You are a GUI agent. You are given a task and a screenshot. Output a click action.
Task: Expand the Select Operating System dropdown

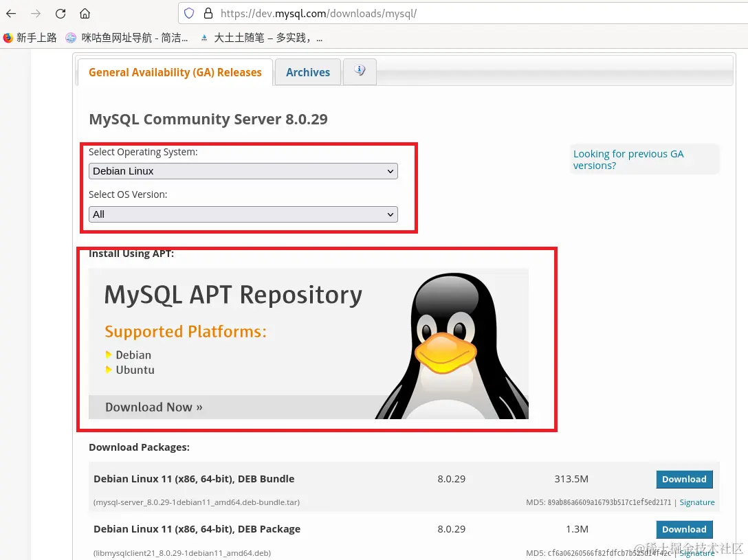click(x=243, y=171)
